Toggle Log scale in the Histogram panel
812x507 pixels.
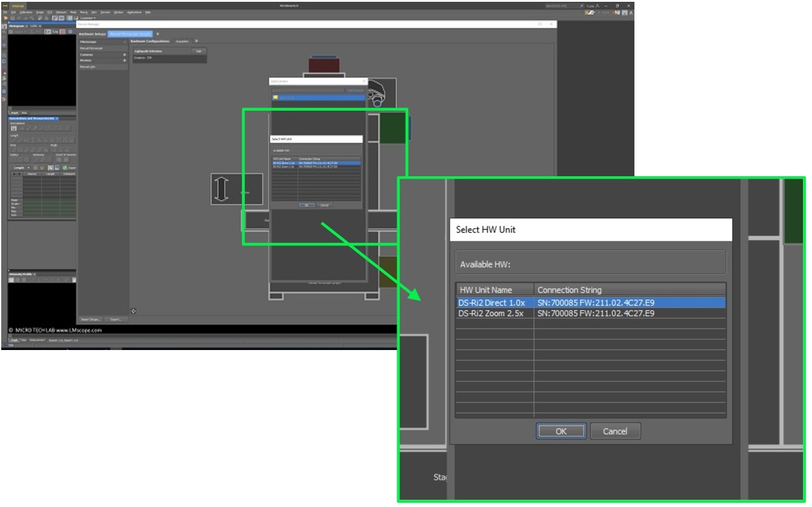pos(55,31)
